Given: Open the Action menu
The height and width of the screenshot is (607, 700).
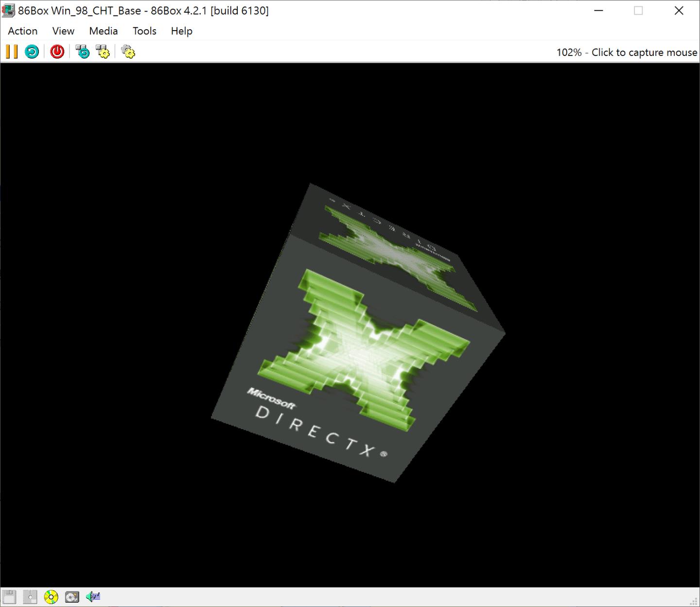Looking at the screenshot, I should (23, 31).
